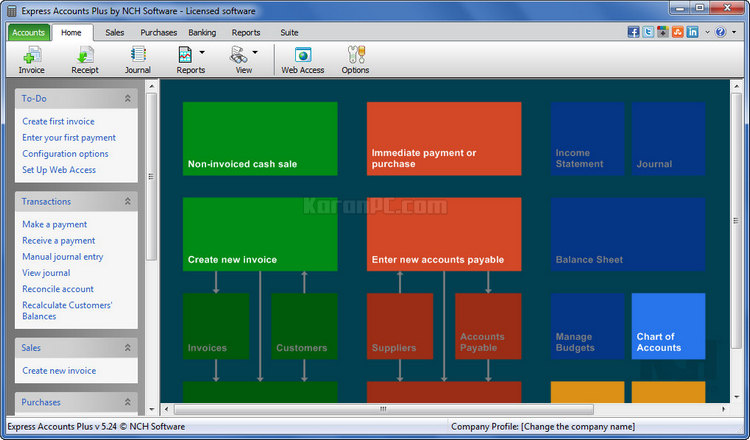Click the Enter your first payment link

pos(69,138)
